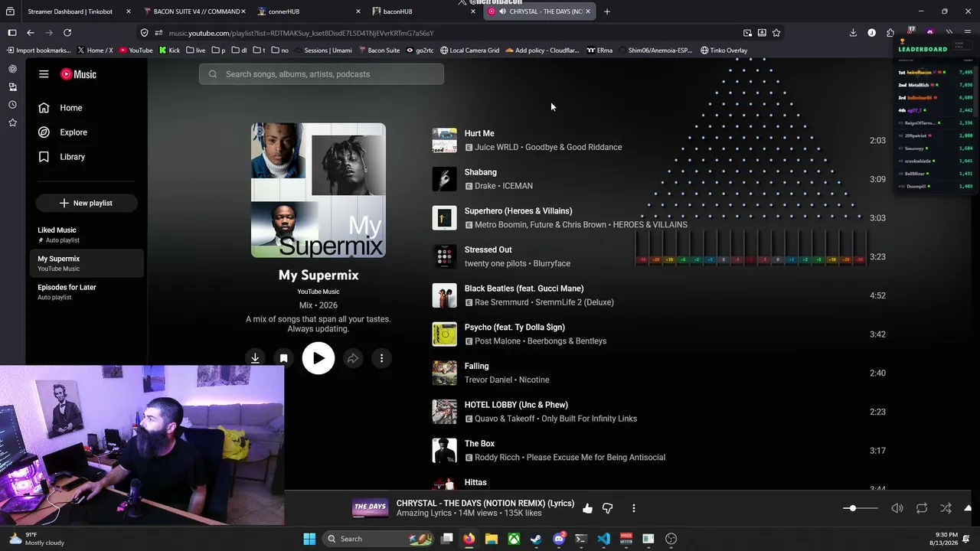Screen dimensions: 980x551
Task: Play the song The Box
Action: pos(479,444)
